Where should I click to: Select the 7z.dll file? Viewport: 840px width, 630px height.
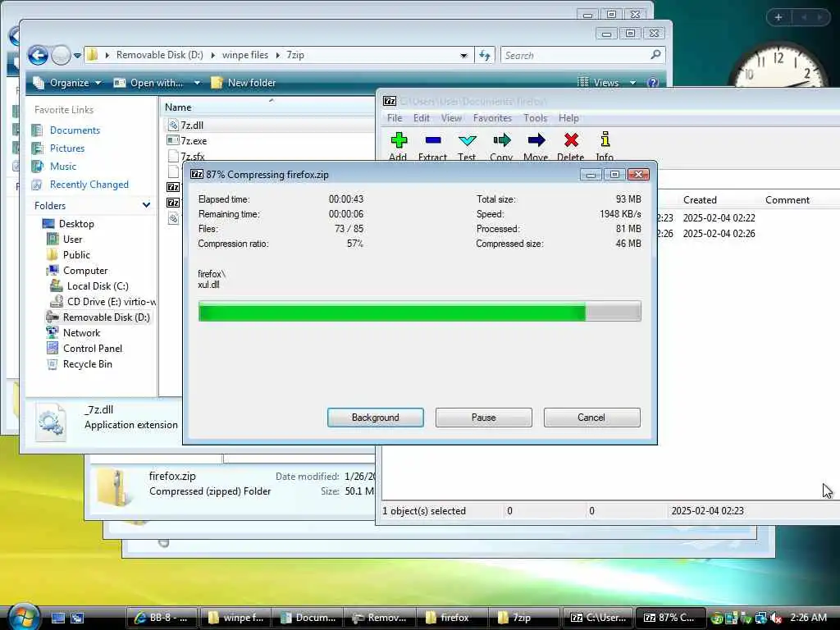coord(192,126)
